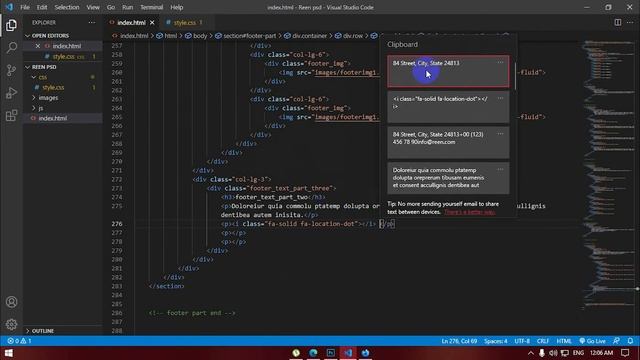Open the View menu
640x360 pixels.
[x=93, y=7]
